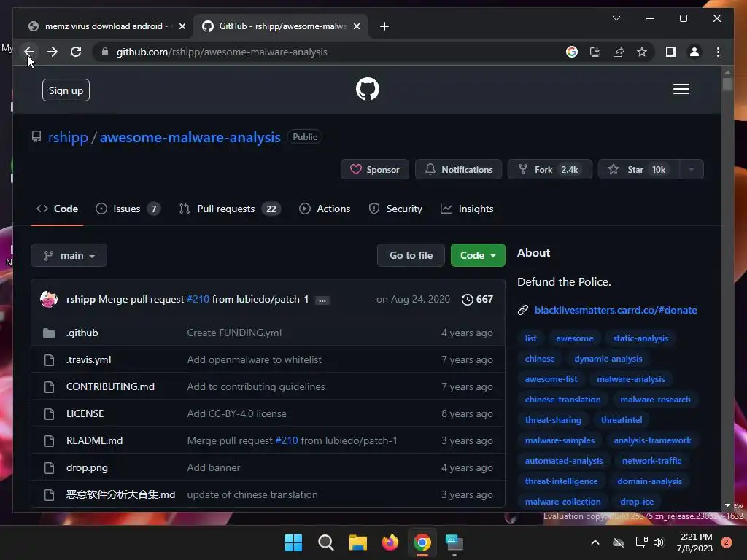
Task: Open the CONTRIBUTING.md file
Action: pyautogui.click(x=110, y=386)
